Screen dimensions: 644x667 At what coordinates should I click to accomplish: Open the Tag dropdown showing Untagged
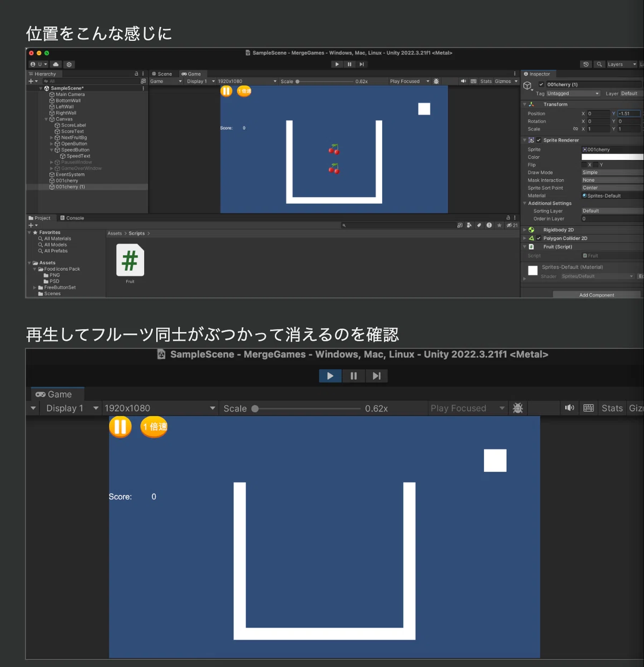click(x=573, y=93)
